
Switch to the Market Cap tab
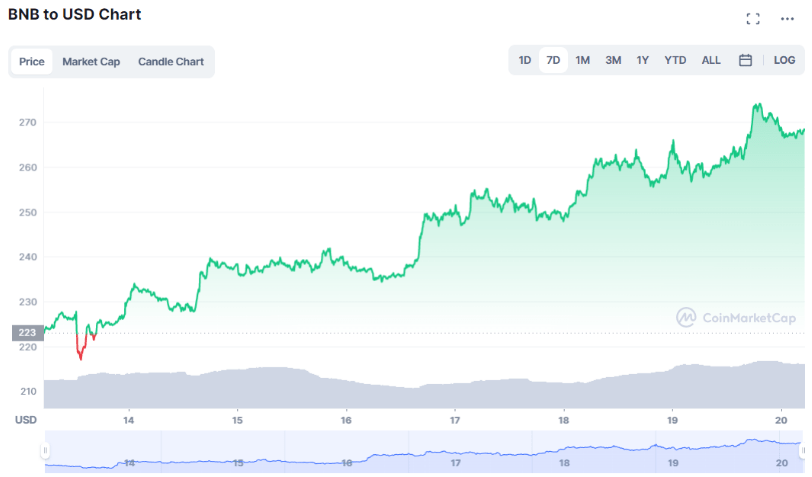point(91,62)
